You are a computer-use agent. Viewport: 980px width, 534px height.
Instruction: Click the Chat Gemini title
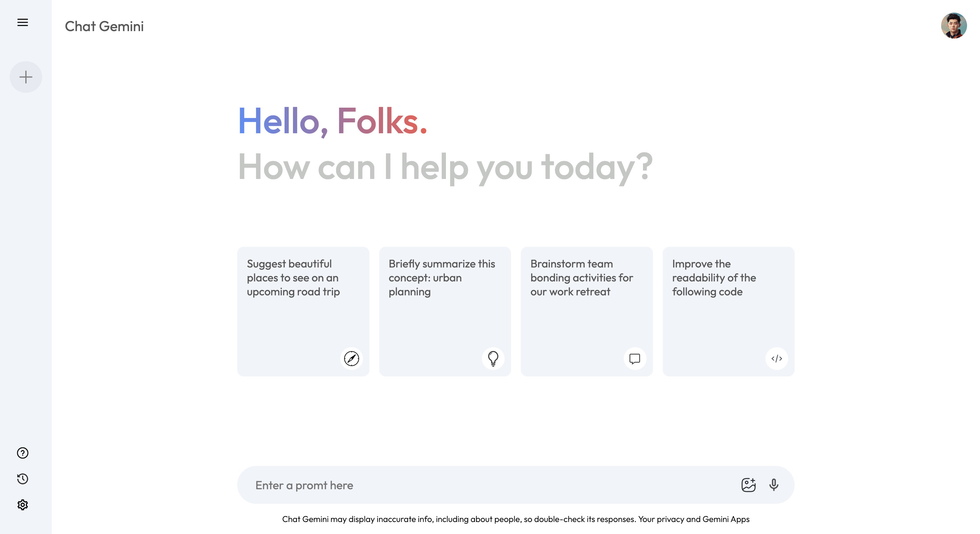[104, 26]
